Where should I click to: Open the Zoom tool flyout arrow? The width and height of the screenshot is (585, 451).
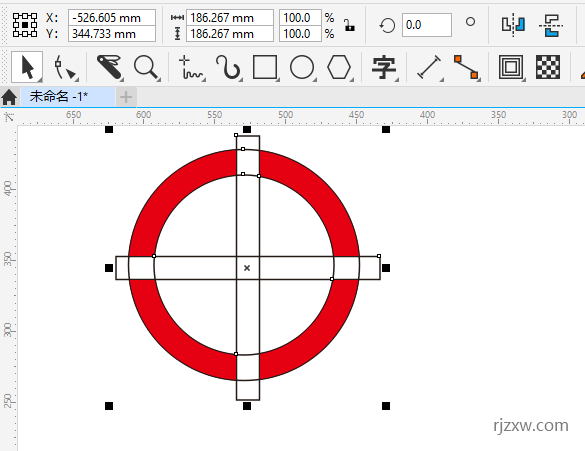click(x=159, y=79)
